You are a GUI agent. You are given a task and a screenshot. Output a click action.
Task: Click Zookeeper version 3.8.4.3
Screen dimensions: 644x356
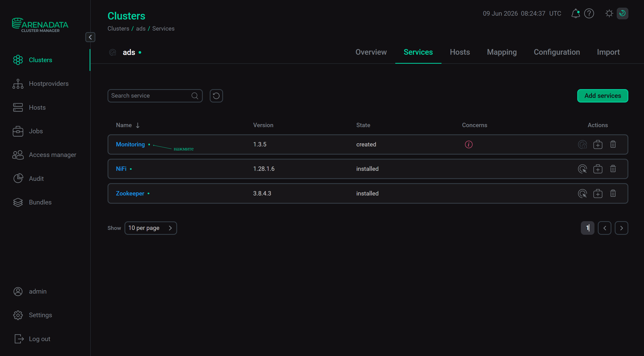point(262,193)
